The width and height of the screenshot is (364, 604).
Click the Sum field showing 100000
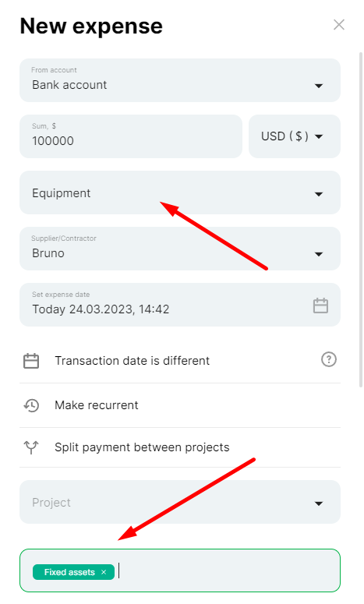tap(131, 136)
